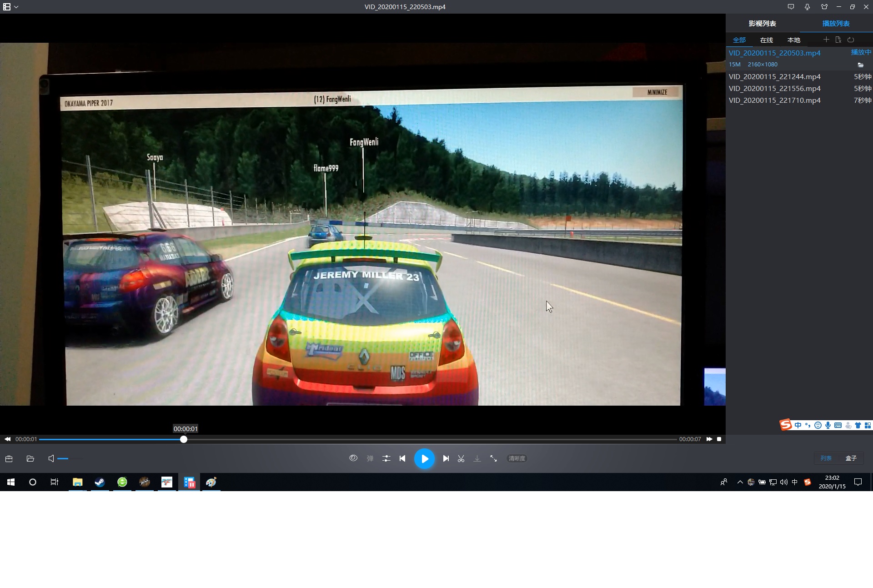The width and height of the screenshot is (873, 588).
Task: Open the Windows notification center
Action: pos(858,482)
